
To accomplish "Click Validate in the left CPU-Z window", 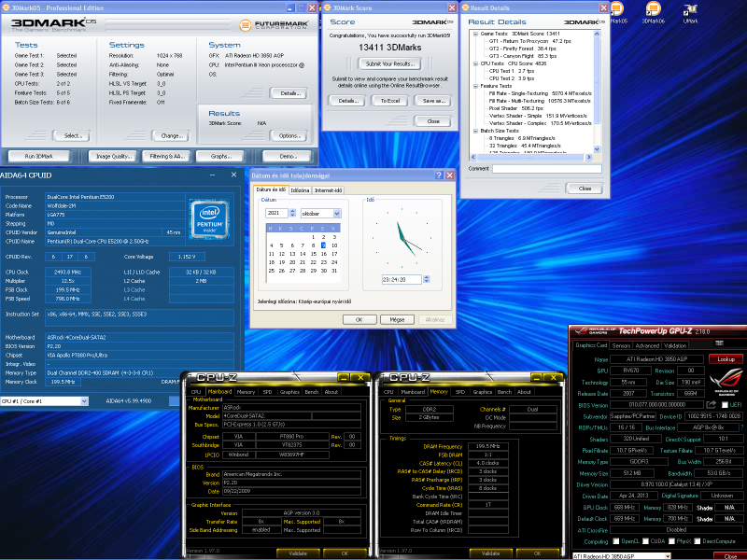I will pos(298,553).
